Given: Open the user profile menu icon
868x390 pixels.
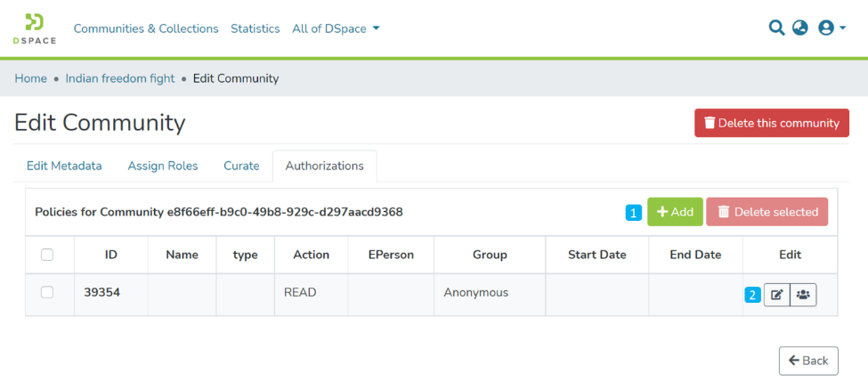Looking at the screenshot, I should (831, 28).
